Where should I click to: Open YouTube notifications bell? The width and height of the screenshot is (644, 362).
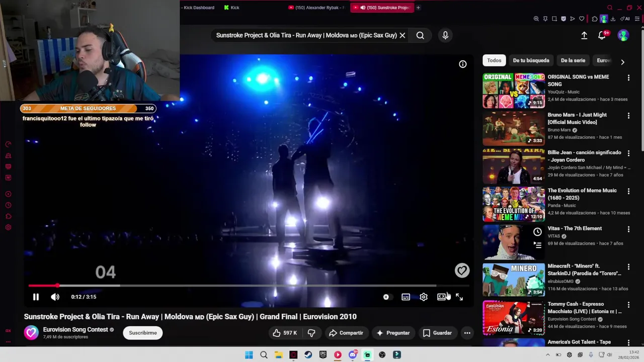(x=602, y=35)
